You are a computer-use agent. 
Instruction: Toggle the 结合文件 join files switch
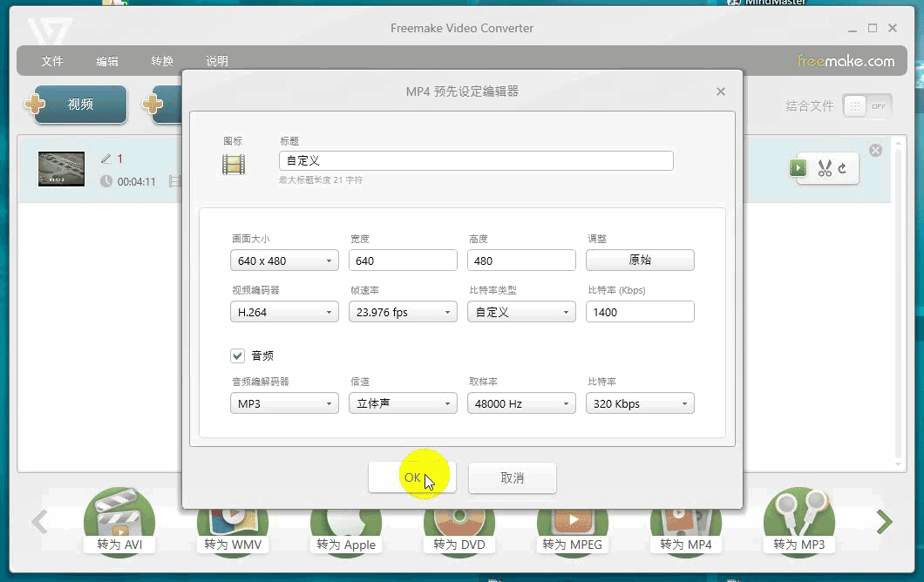point(866,106)
